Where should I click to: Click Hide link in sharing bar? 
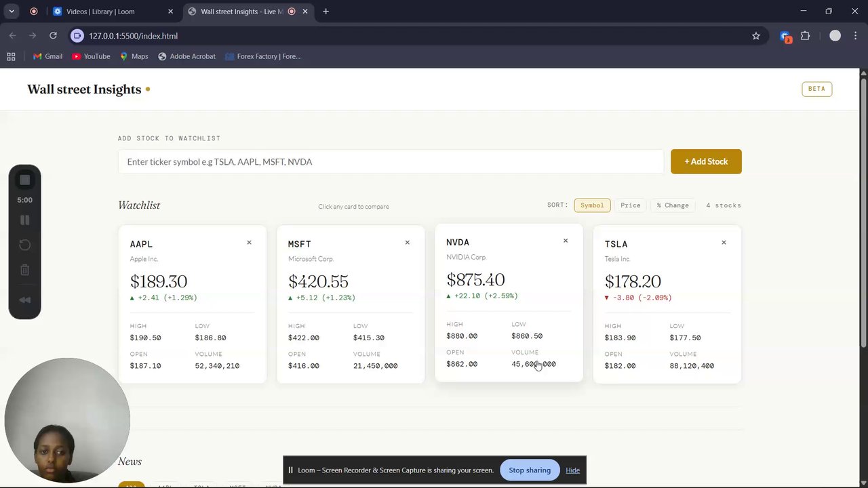572,470
